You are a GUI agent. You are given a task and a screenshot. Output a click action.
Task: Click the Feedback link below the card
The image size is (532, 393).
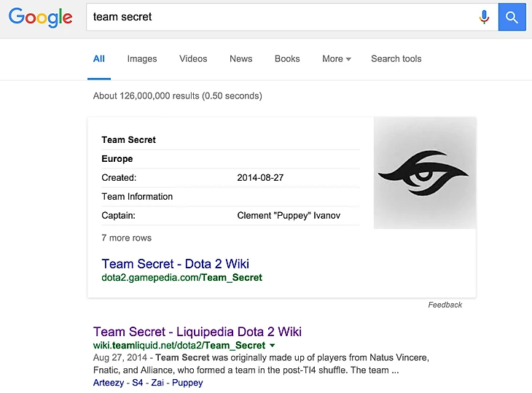[x=445, y=305]
